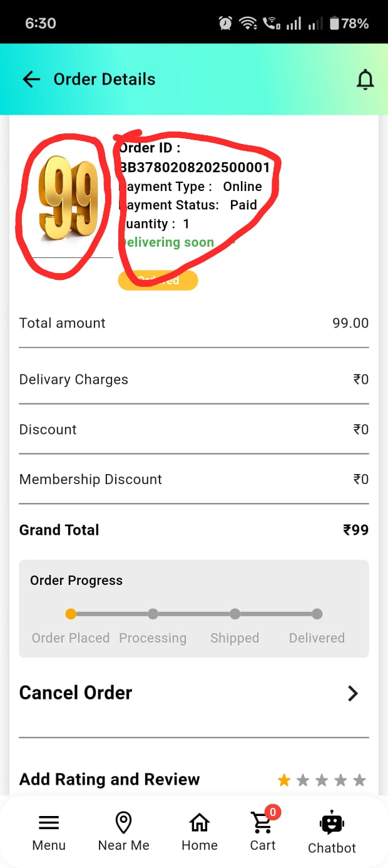
Task: Tap the back arrow in header
Action: click(31, 80)
